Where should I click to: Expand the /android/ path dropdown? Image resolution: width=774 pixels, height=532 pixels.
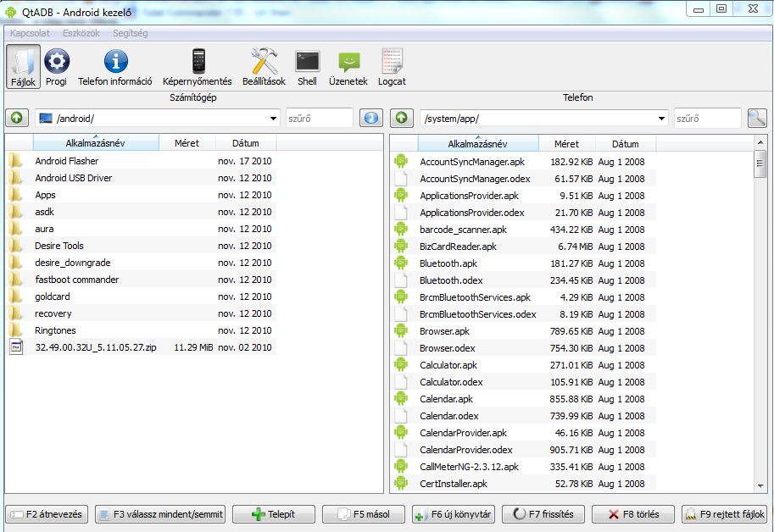pyautogui.click(x=273, y=119)
